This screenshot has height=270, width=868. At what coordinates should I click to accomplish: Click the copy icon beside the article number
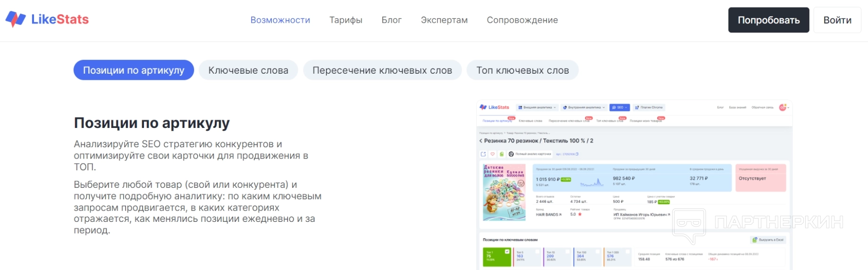click(x=577, y=154)
